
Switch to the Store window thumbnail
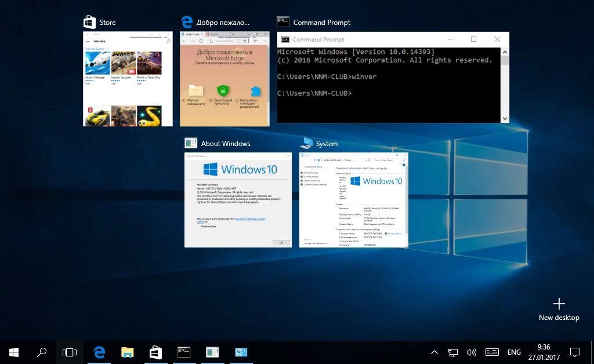(128, 79)
